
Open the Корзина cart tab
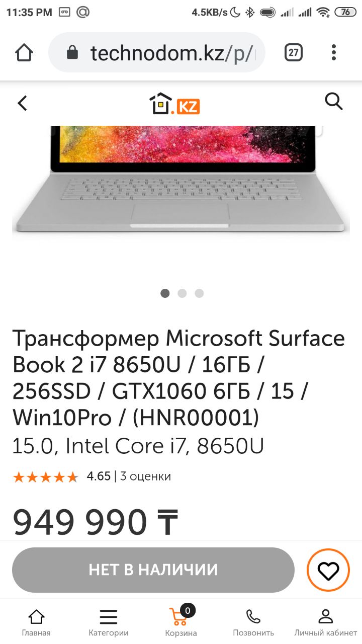(x=181, y=621)
